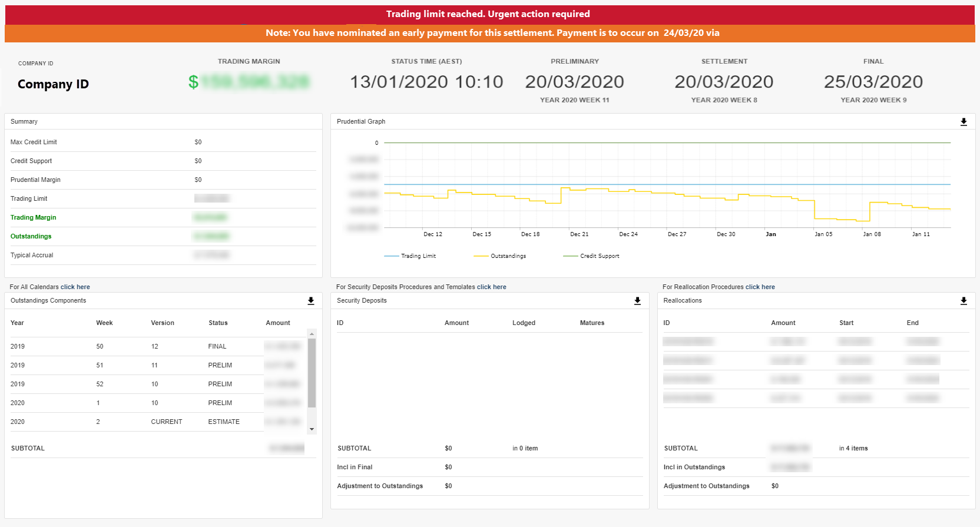
Task: Sort Outstandings Components by Year column
Action: tap(17, 323)
